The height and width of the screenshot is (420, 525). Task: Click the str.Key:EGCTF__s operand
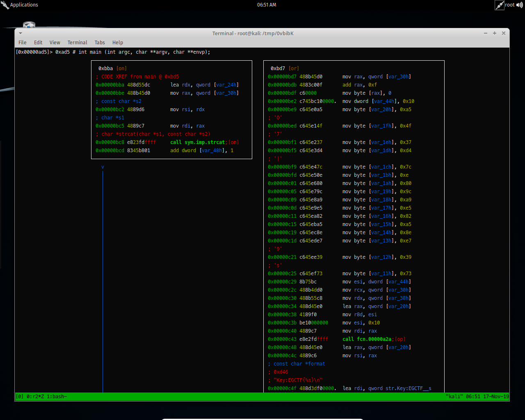pyautogui.click(x=409, y=388)
